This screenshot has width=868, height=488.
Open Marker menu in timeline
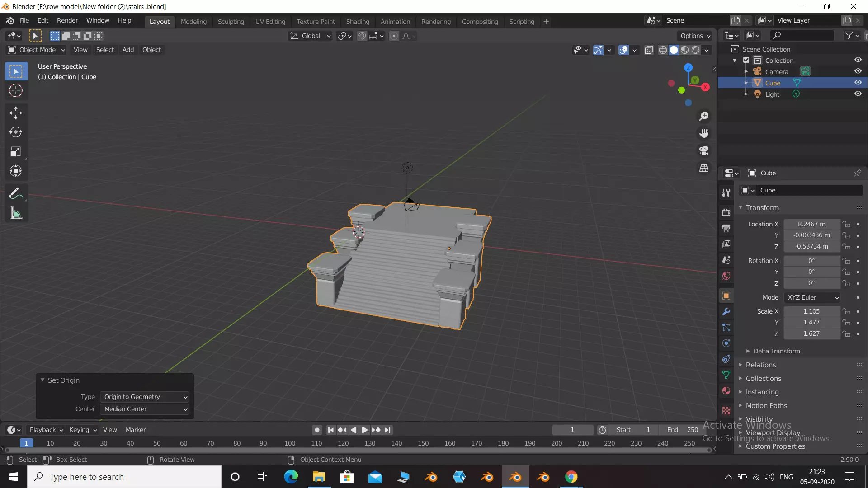pos(136,430)
